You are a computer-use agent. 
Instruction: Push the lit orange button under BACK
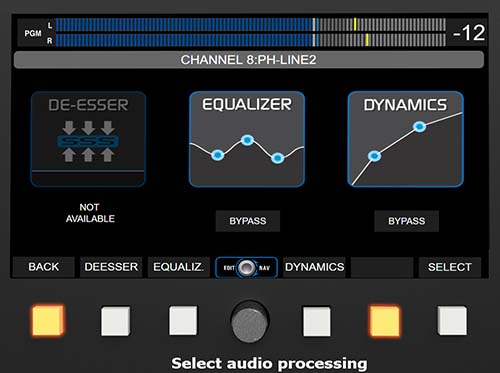tap(48, 320)
